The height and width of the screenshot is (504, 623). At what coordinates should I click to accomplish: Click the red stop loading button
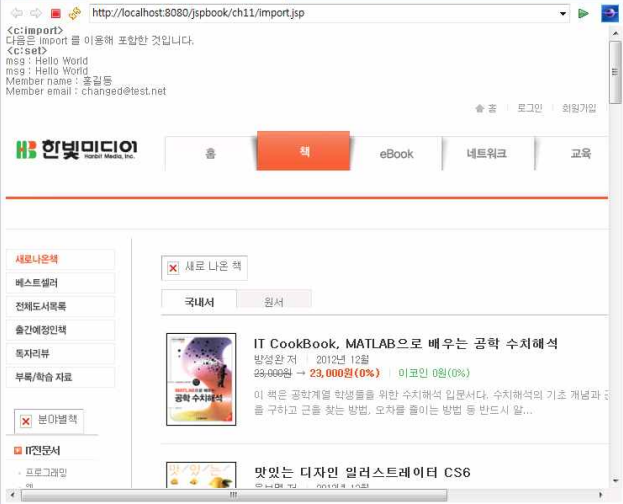(x=56, y=14)
